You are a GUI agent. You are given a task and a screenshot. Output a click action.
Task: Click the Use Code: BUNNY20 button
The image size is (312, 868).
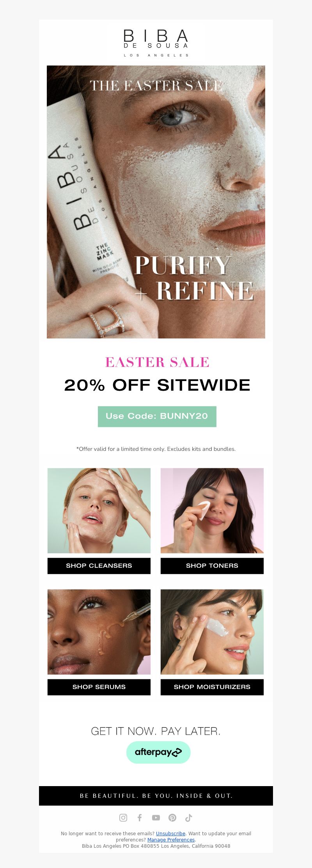tap(157, 416)
